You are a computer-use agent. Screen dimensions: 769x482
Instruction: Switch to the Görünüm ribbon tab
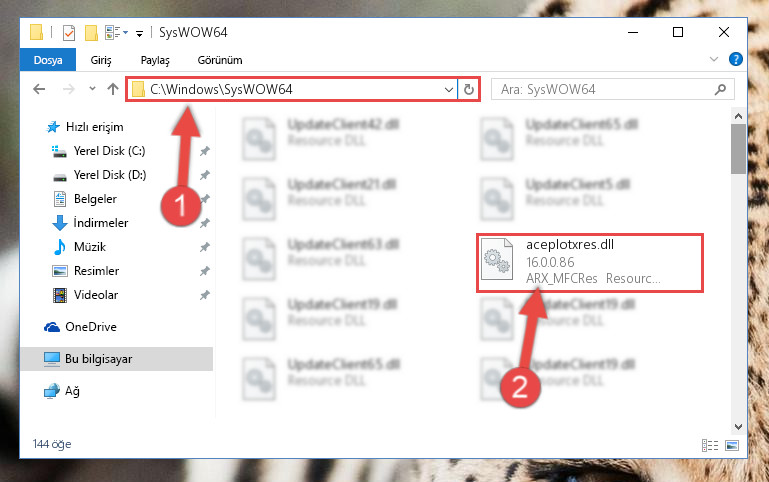tap(220, 60)
